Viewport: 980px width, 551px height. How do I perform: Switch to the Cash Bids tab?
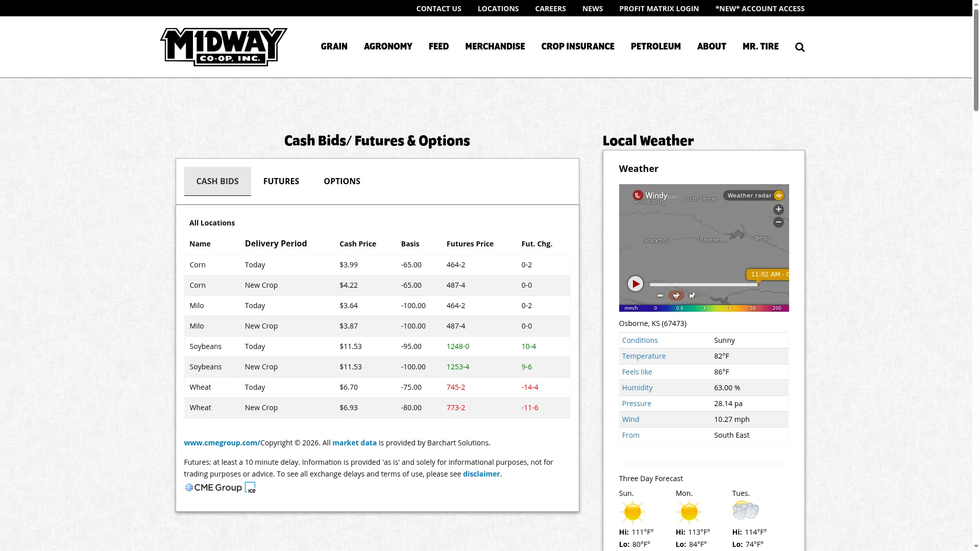coord(217,181)
